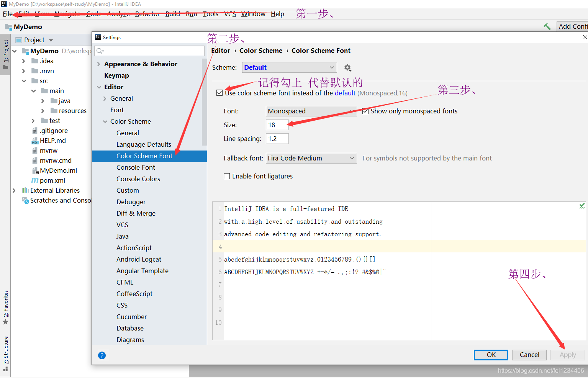Screen dimensions: 588x378
Task: Click the Add Configuration button
Action: 572,26
